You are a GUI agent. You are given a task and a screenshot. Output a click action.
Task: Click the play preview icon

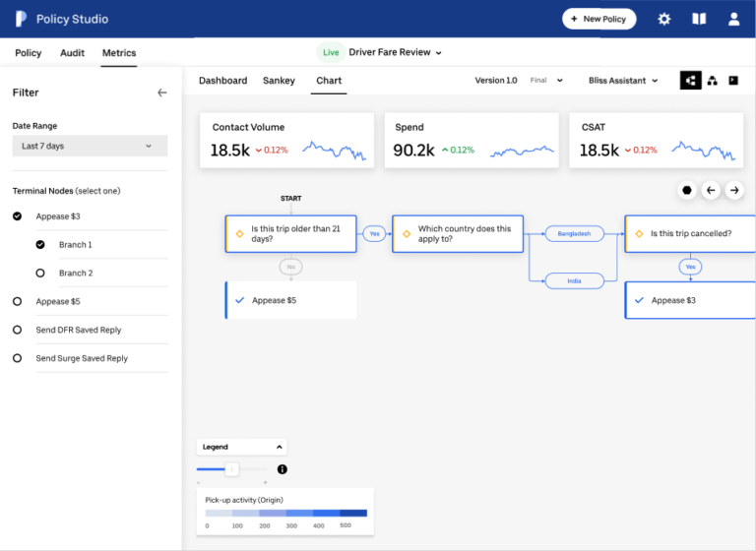pyautogui.click(x=733, y=81)
